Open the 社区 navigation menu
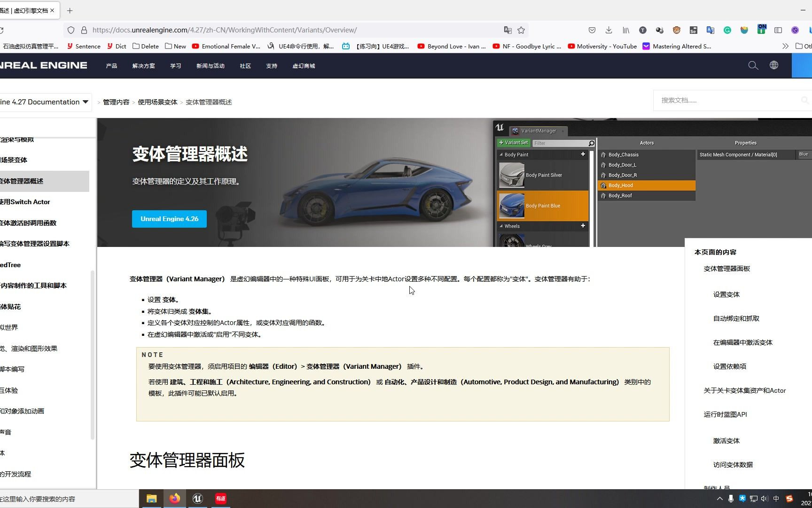The height and width of the screenshot is (508, 812). [245, 66]
